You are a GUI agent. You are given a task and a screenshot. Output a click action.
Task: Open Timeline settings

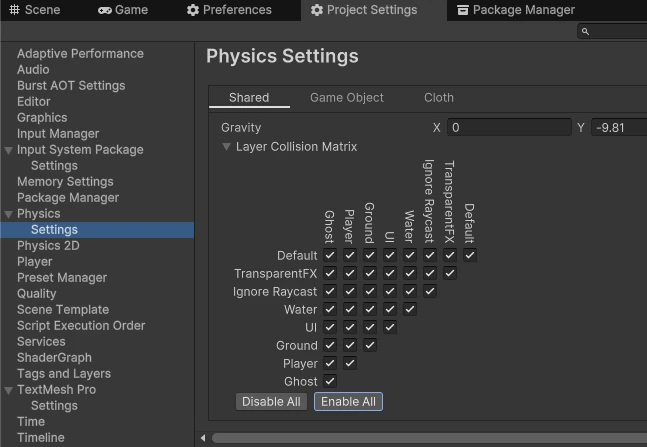(x=40, y=438)
